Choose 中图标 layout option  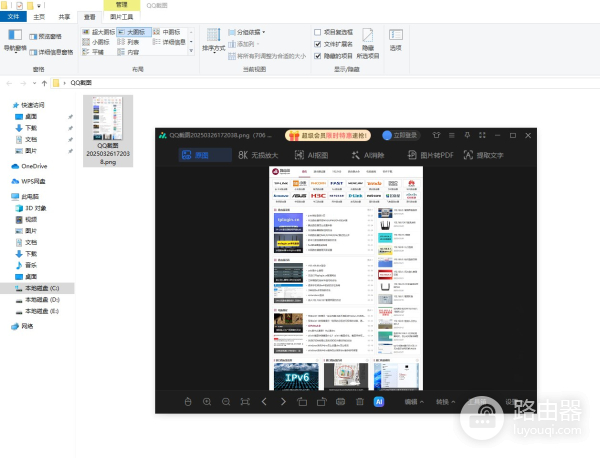pos(167,32)
